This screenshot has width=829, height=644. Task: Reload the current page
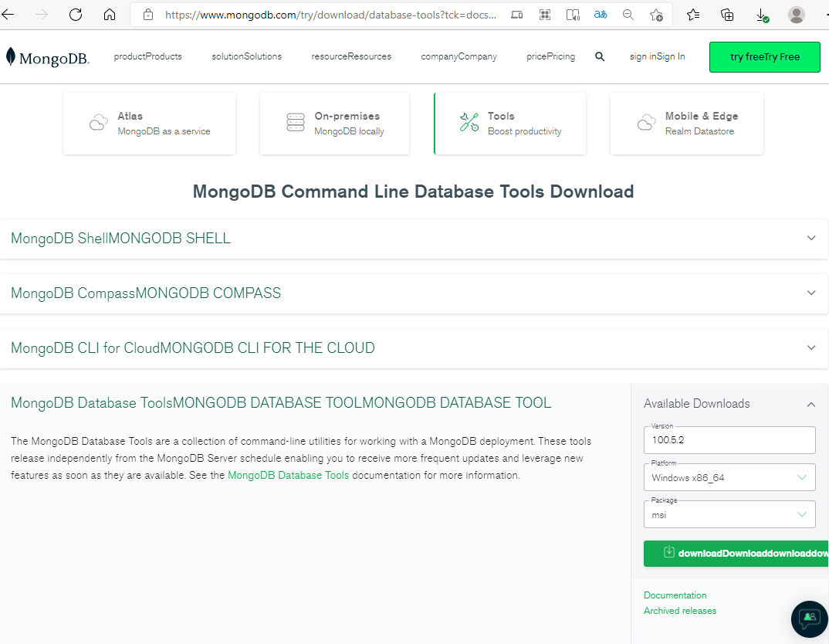point(76,14)
